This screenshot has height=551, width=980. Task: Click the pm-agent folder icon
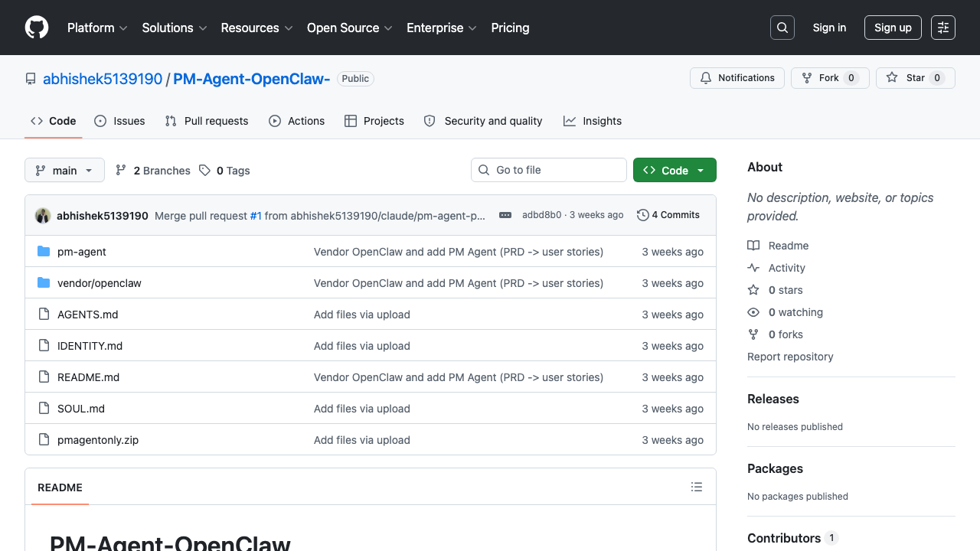point(44,252)
